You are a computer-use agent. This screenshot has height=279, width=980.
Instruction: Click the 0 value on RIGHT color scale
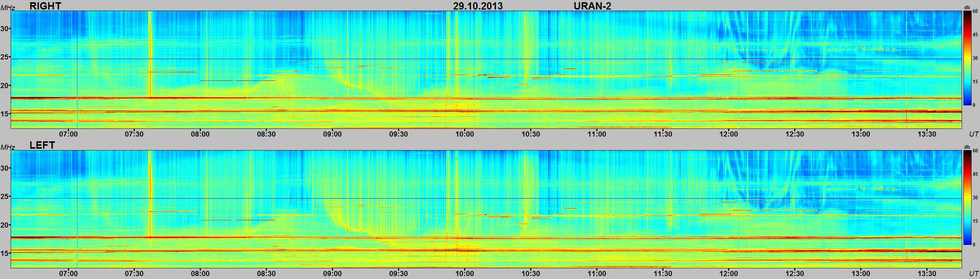[x=973, y=105]
